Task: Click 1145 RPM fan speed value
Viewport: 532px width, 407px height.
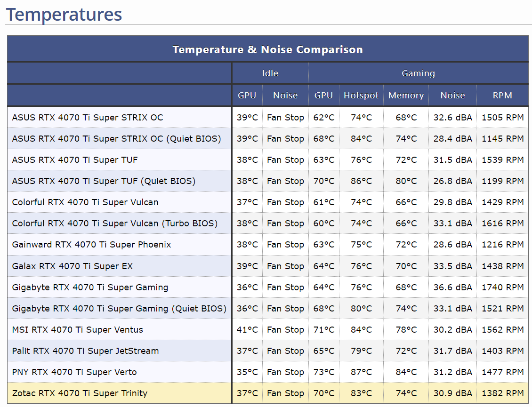Action: 502,139
